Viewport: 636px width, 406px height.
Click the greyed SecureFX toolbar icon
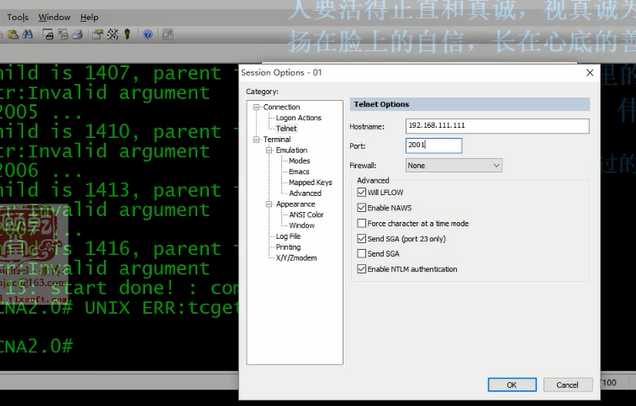tap(168, 35)
